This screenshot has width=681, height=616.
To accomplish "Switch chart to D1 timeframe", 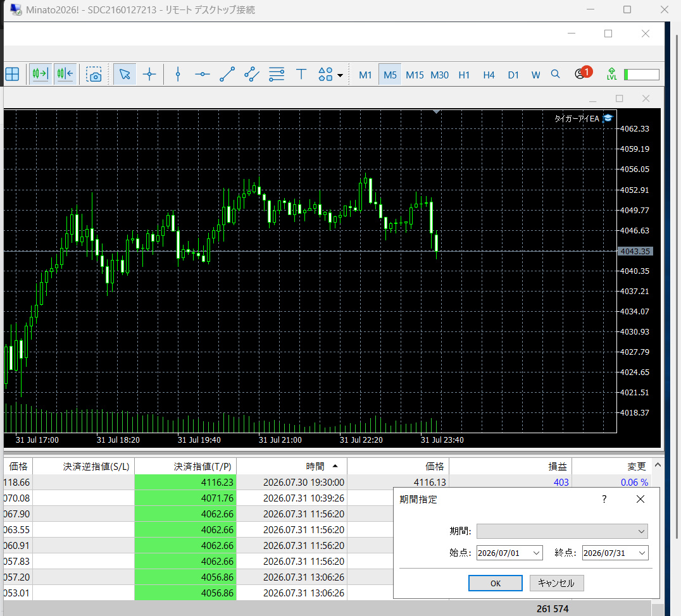I will [x=513, y=75].
